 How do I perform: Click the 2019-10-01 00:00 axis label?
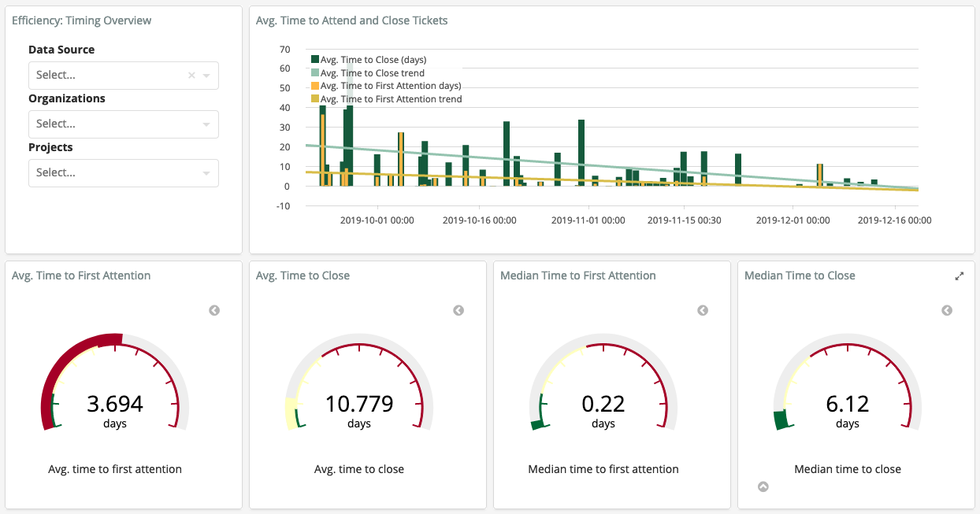377,220
